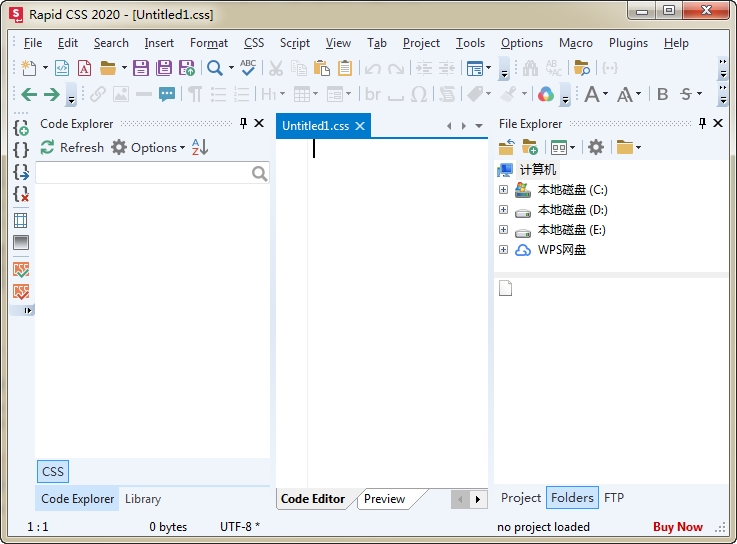This screenshot has height=544, width=737.
Task: Switch to the FTP tab
Action: 614,498
